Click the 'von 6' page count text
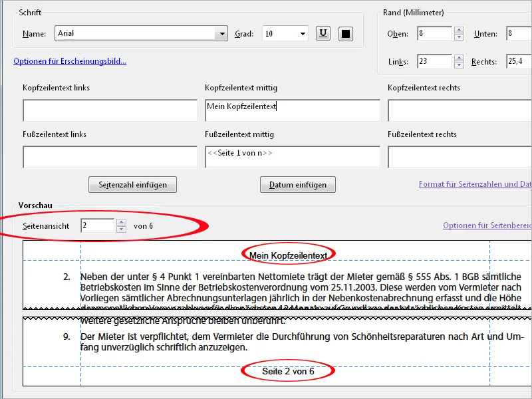Screen dimensions: 532x399 click(143, 226)
